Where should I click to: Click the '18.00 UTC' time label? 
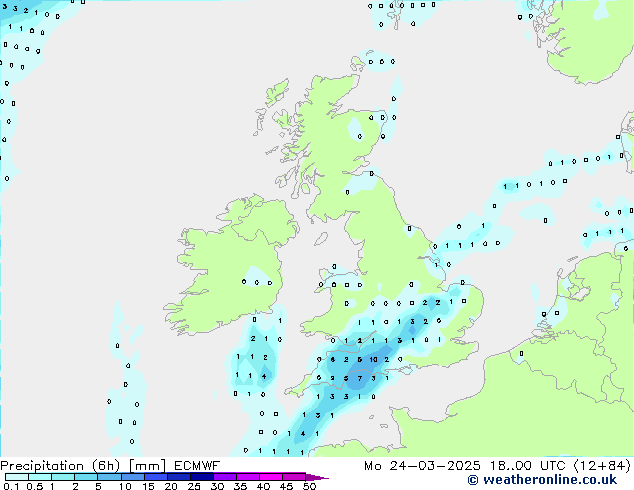pyautogui.click(x=527, y=466)
